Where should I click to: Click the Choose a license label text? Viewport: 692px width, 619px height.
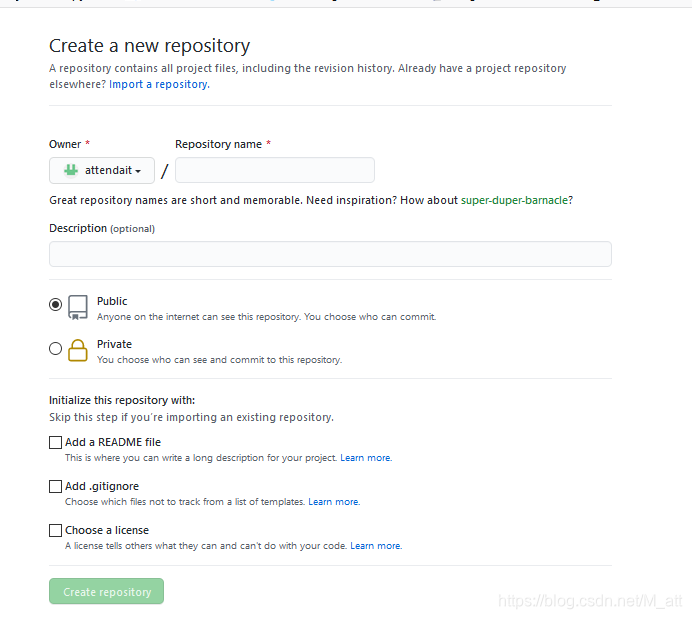(107, 530)
